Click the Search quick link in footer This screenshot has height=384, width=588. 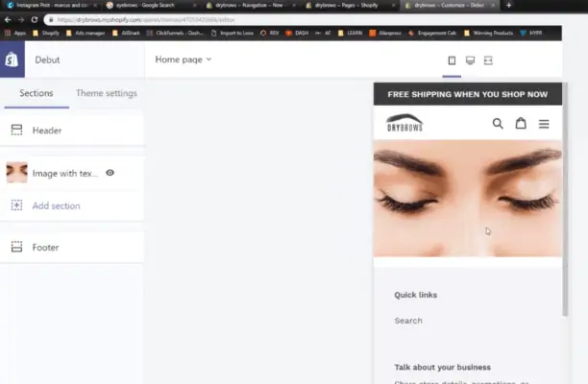(x=408, y=321)
